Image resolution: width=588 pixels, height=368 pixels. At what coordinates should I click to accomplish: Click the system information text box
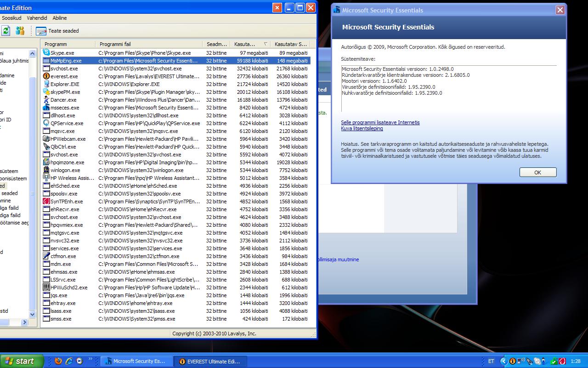tap(449, 88)
